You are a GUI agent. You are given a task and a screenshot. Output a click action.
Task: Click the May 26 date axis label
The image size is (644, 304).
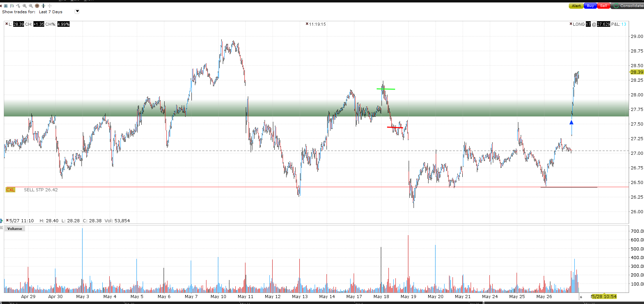point(544,296)
